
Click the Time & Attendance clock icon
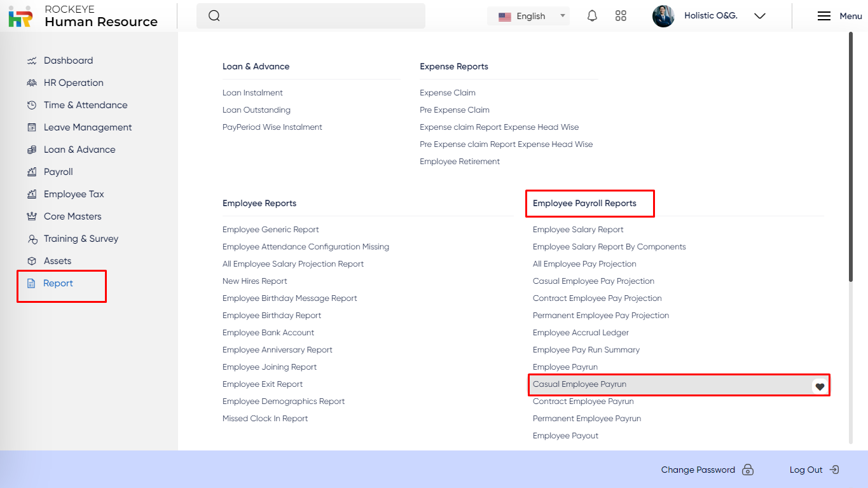[32, 105]
